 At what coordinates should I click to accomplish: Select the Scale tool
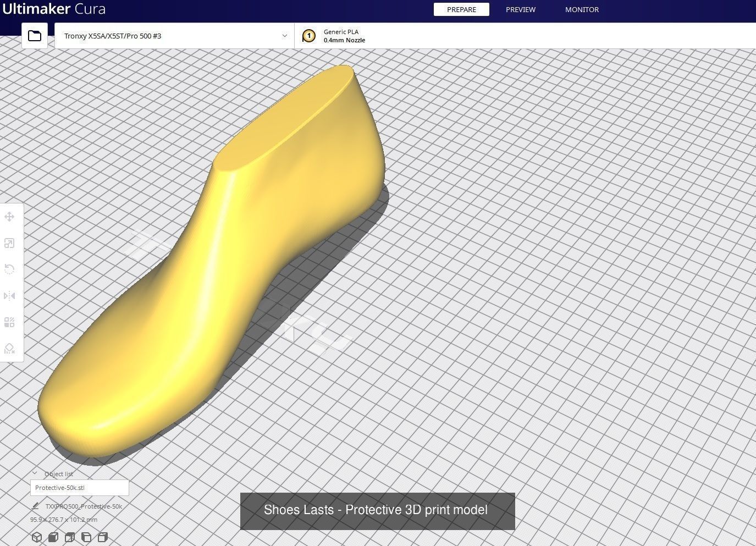pos(9,243)
